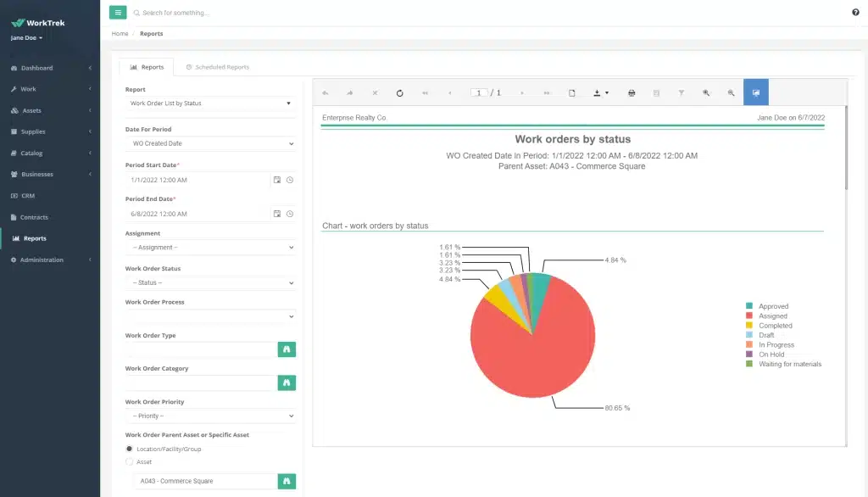Click the Zoom Out magnifier icon

(x=731, y=93)
